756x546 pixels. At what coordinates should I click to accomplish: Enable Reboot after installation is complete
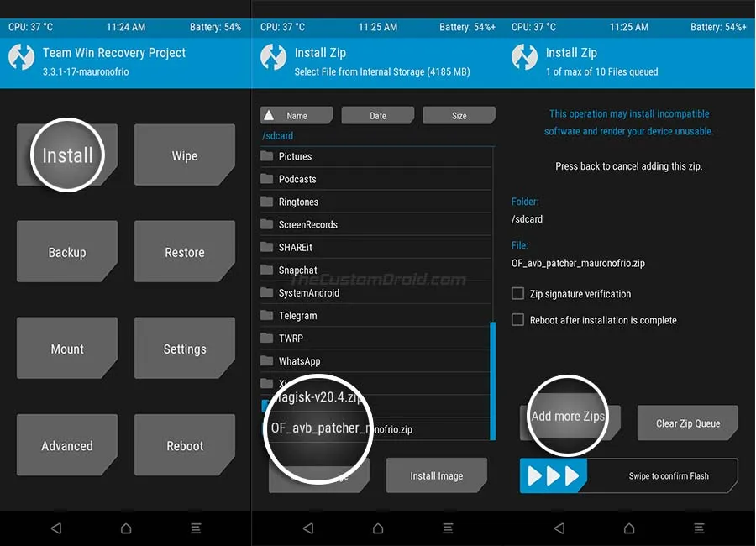coord(518,320)
